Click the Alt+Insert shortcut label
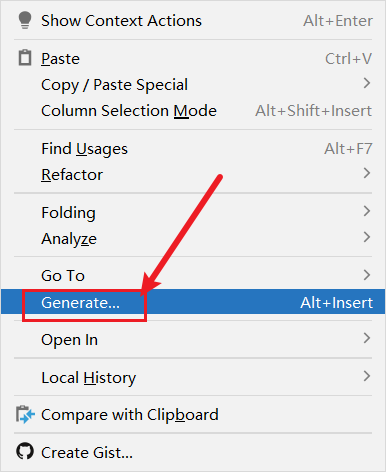The width and height of the screenshot is (386, 472). [x=336, y=303]
